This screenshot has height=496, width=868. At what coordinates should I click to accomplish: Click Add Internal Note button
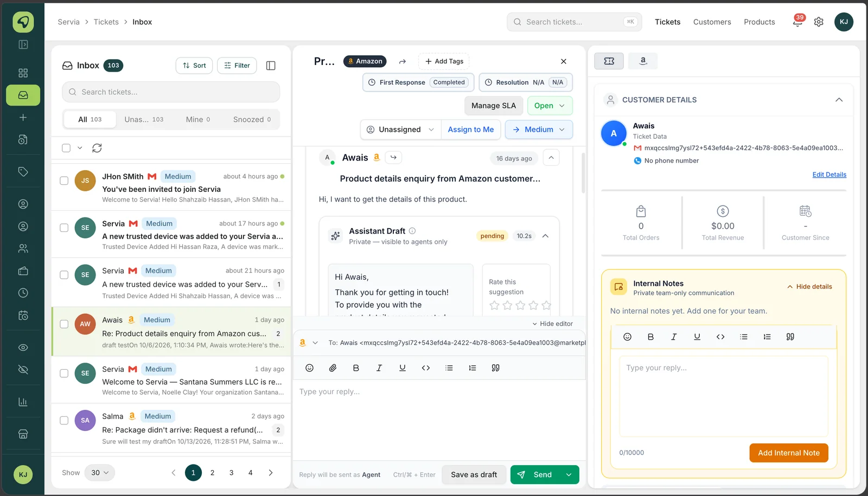pyautogui.click(x=789, y=453)
